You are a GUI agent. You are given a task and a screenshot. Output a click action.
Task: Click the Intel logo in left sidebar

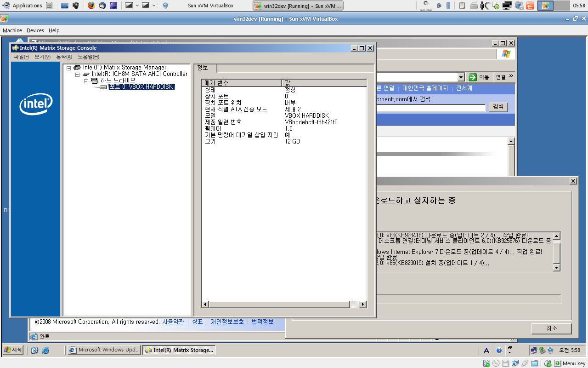(36, 105)
